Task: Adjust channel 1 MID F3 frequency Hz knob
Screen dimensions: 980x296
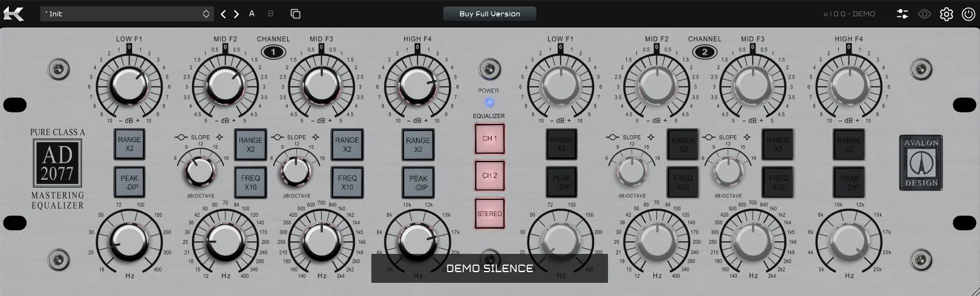Action: point(321,242)
